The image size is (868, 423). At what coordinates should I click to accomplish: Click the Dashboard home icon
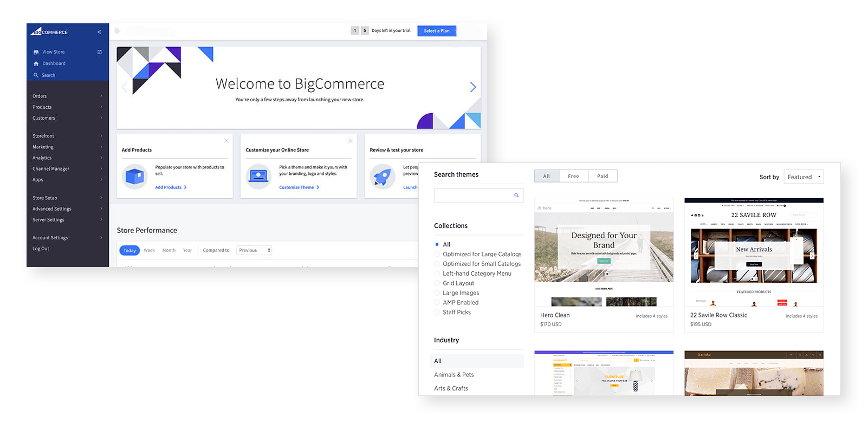[x=36, y=63]
